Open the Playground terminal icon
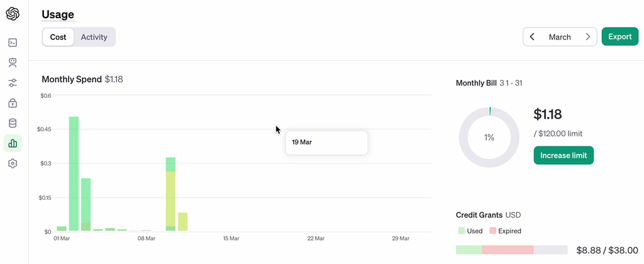644x264 pixels. pos(13,43)
